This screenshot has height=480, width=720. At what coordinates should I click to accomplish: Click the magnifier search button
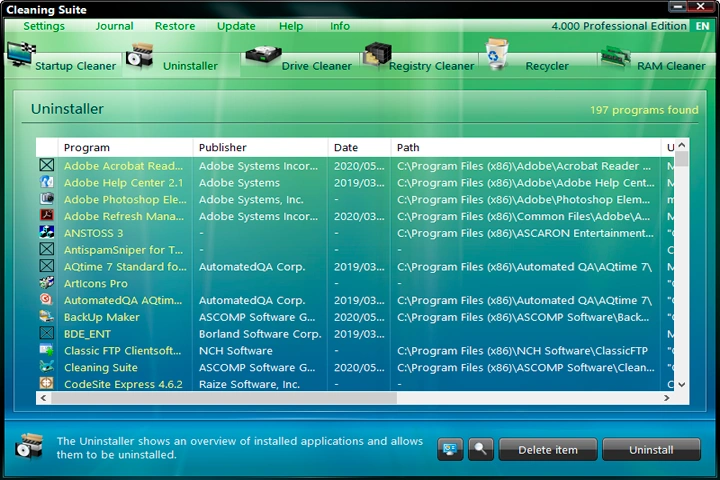click(481, 449)
